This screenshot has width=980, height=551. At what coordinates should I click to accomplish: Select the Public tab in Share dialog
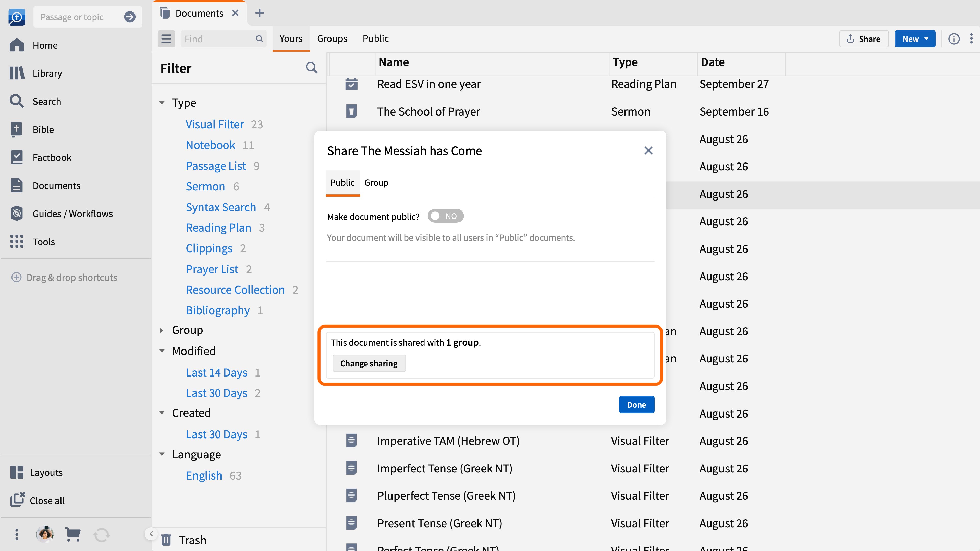[342, 183]
